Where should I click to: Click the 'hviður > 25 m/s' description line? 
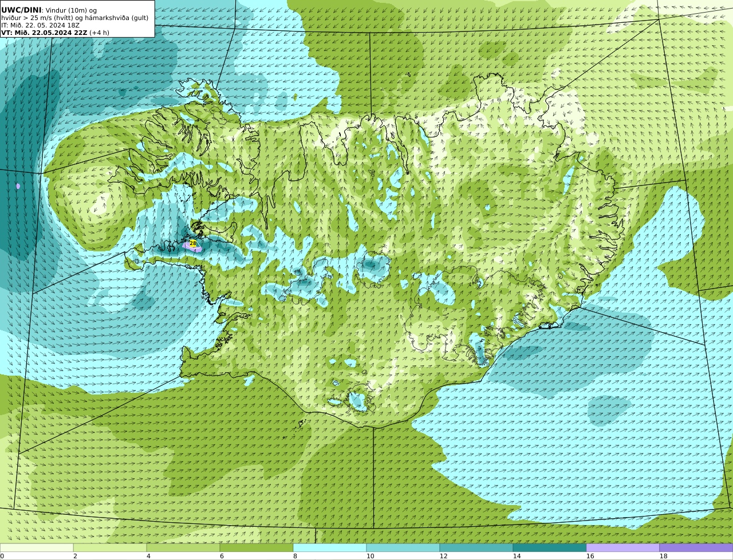click(x=74, y=18)
